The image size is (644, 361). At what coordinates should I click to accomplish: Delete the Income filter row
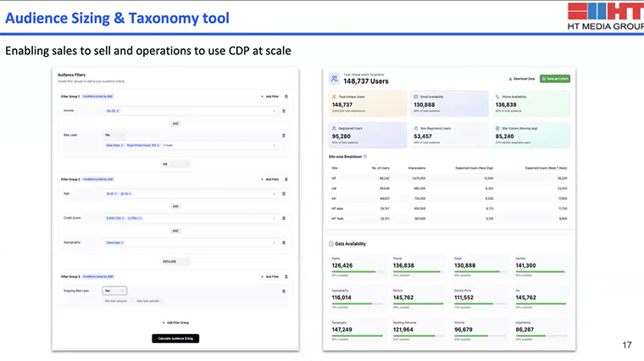point(283,111)
